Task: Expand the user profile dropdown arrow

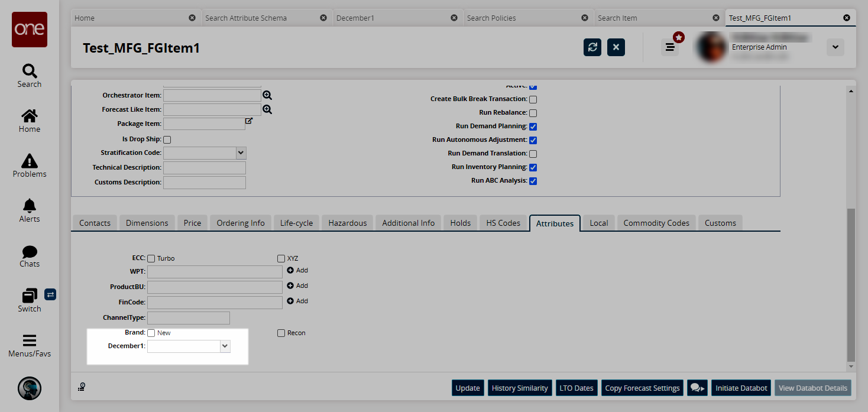Action: point(835,47)
